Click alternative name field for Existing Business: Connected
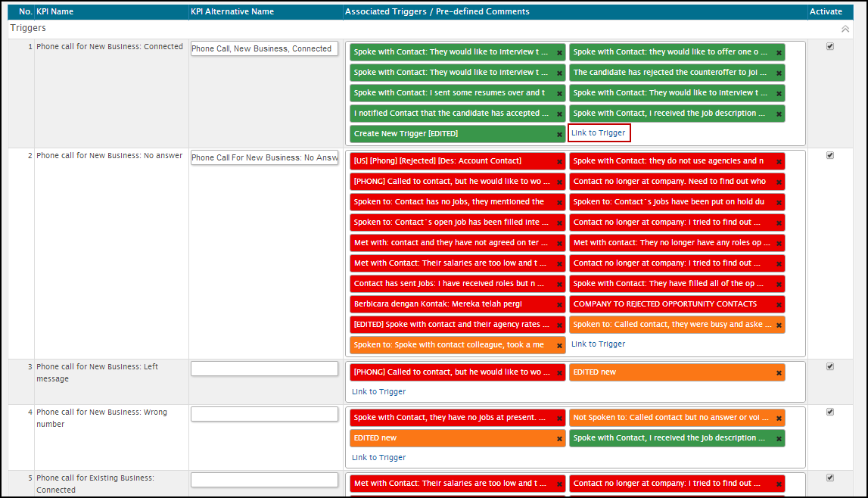 pyautogui.click(x=265, y=480)
